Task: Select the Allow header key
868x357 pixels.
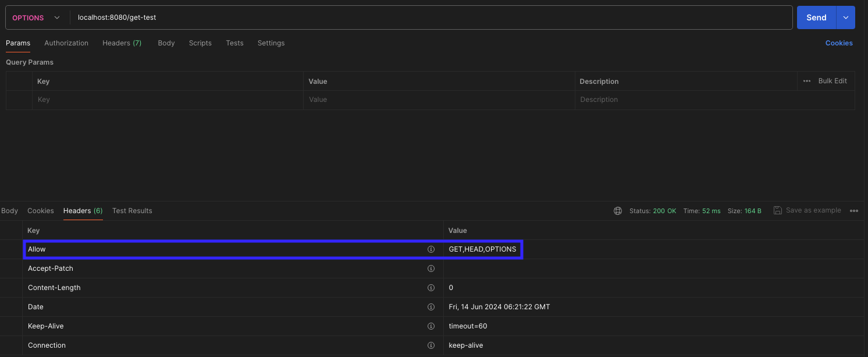Action: pos(37,249)
